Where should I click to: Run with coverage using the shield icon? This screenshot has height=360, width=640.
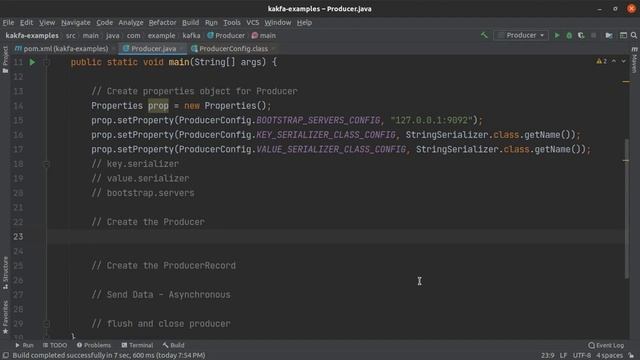(581, 36)
